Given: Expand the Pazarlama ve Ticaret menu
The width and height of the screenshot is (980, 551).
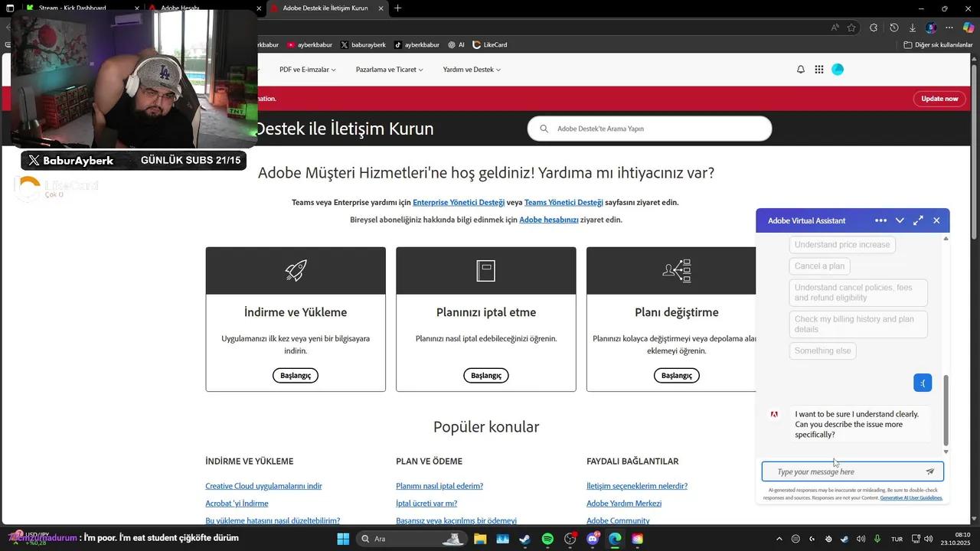Looking at the screenshot, I should click(390, 70).
